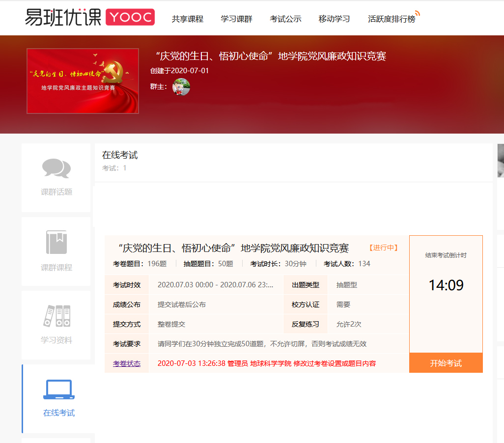This screenshot has width=504, height=443.
Task: Open 课群话题 chat bubbles icon
Action: click(56, 168)
